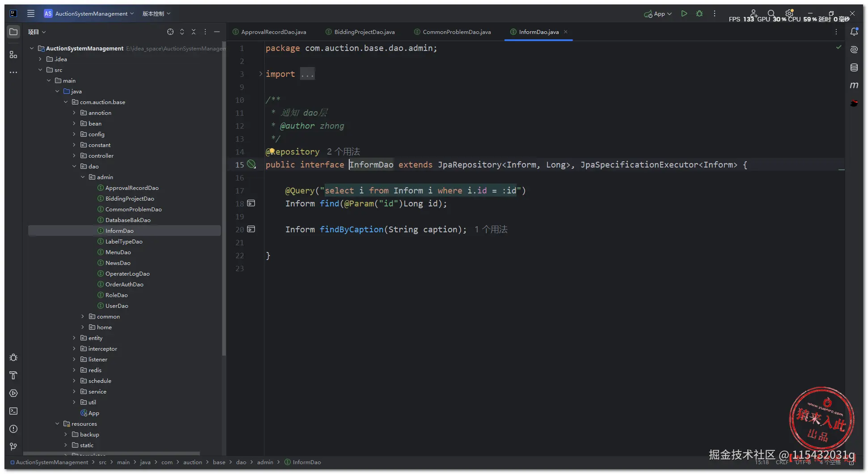Open the Database tool window

(x=854, y=67)
